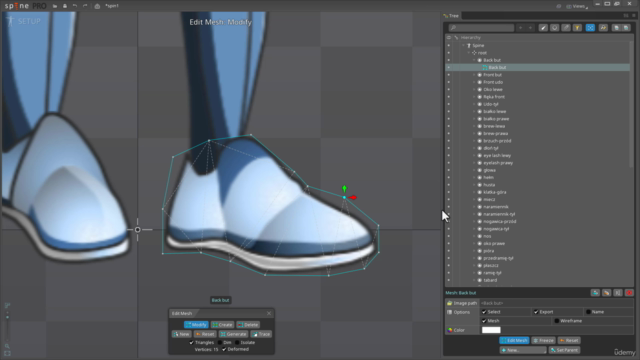Click the Image path folder icon
Image resolution: width=640 pixels, height=360 pixels.
[449, 303]
